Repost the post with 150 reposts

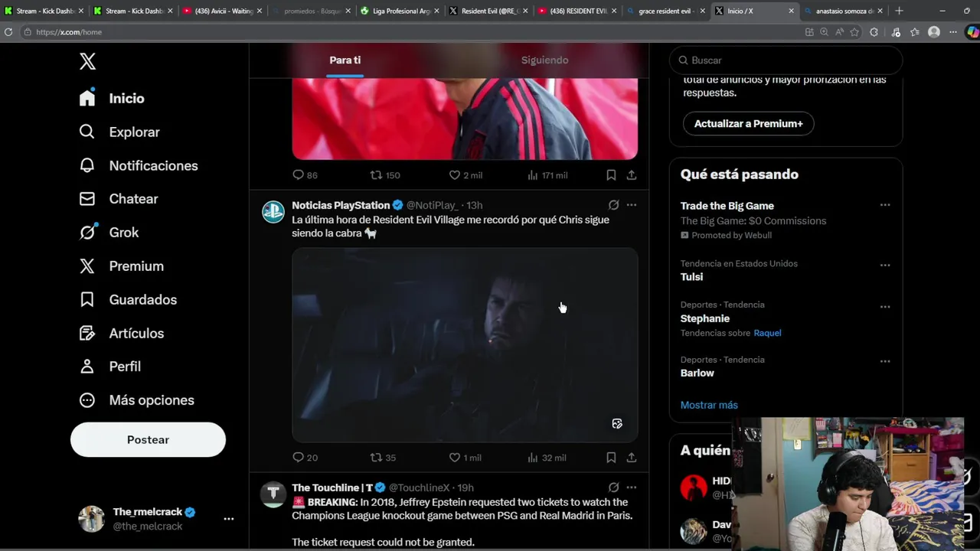pyautogui.click(x=384, y=175)
